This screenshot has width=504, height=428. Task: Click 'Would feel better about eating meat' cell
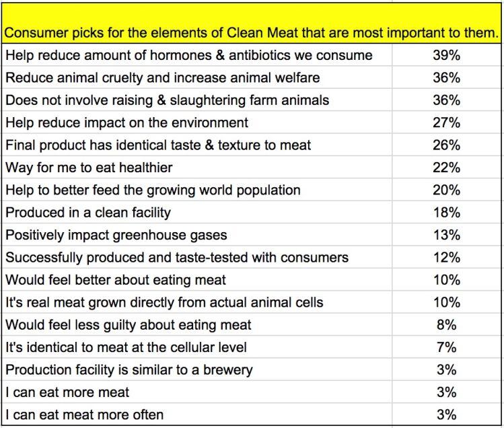pos(116,280)
